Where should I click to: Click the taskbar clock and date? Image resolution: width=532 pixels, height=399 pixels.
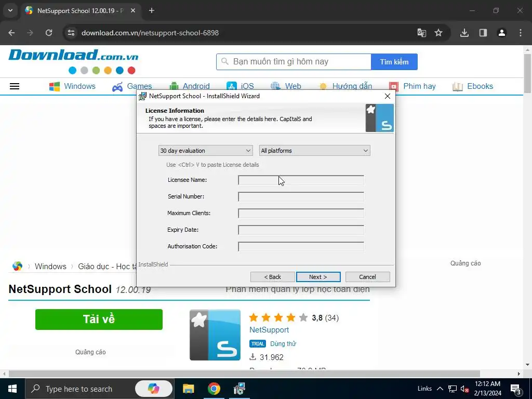pos(487,389)
